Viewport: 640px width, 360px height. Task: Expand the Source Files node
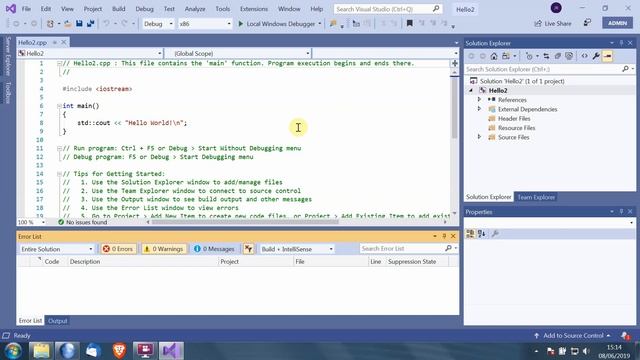click(x=480, y=137)
